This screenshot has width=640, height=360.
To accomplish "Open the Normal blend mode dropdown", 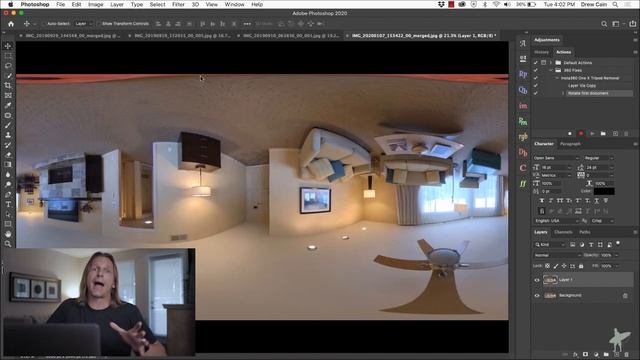I will [557, 255].
